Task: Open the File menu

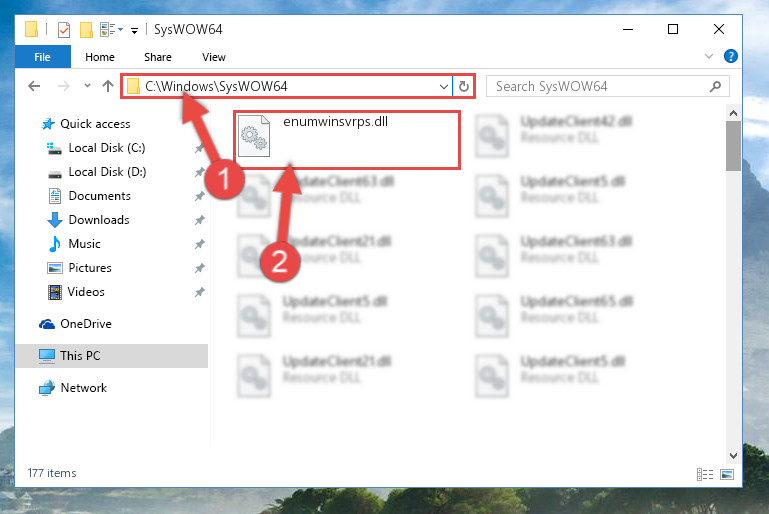Action: [43, 57]
